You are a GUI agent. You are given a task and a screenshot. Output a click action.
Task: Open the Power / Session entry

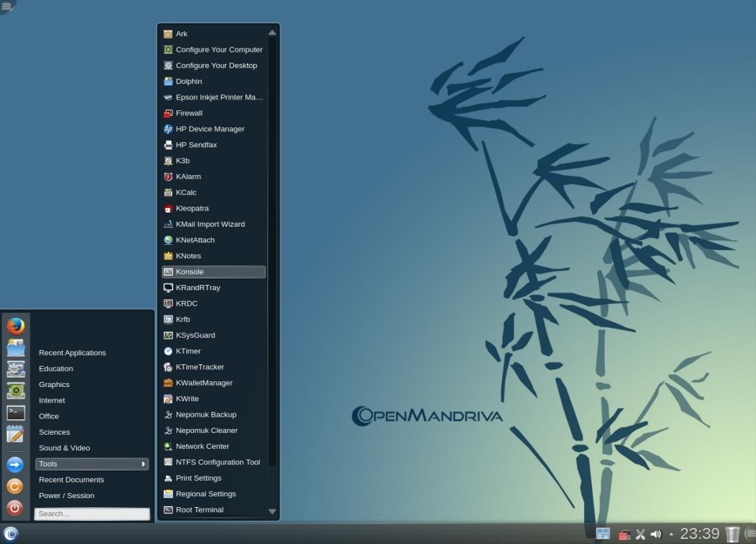[x=67, y=496]
